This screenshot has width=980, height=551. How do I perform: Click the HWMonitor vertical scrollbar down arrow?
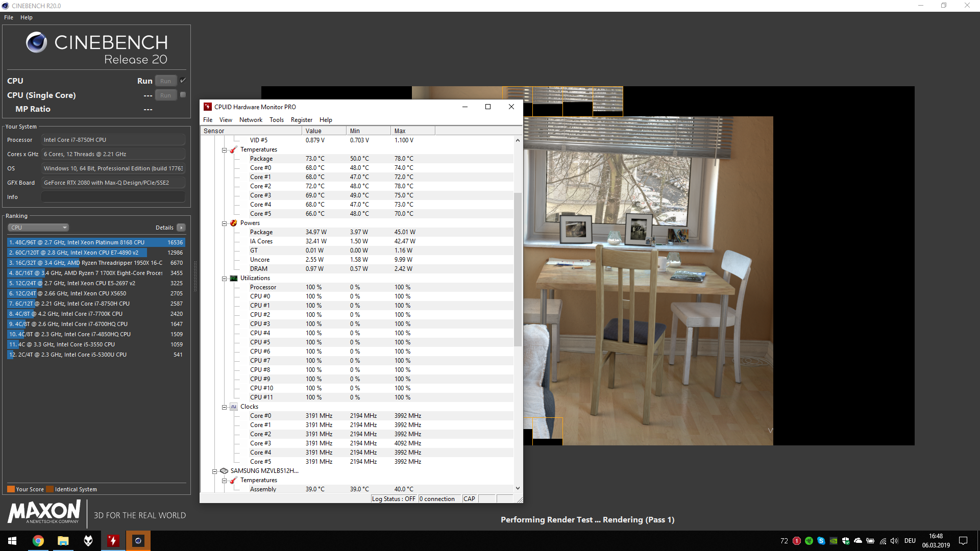518,488
